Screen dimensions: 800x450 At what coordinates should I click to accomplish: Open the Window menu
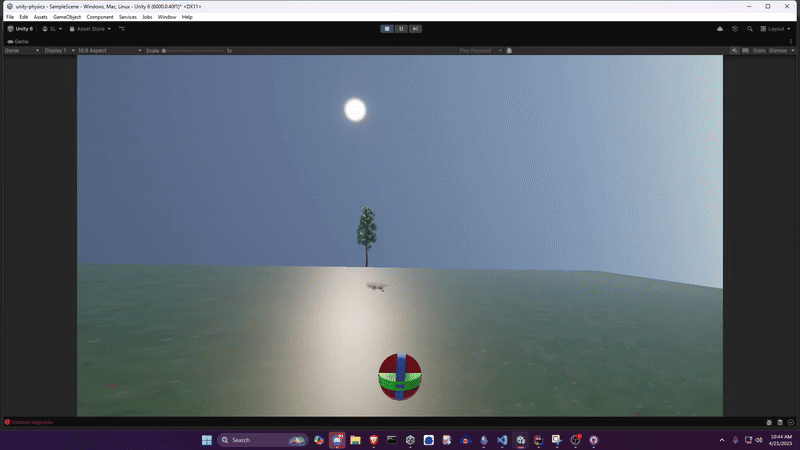tap(167, 17)
